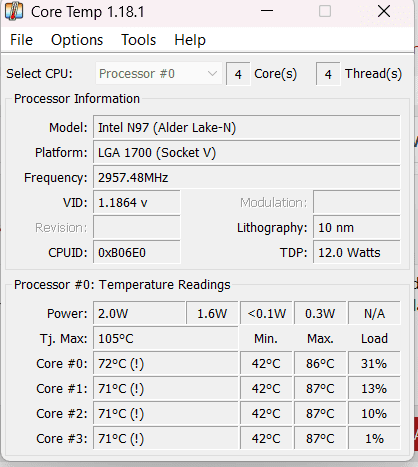This screenshot has width=418, height=467.
Task: Click Core #0 max temperature 86°C
Action: tap(320, 364)
